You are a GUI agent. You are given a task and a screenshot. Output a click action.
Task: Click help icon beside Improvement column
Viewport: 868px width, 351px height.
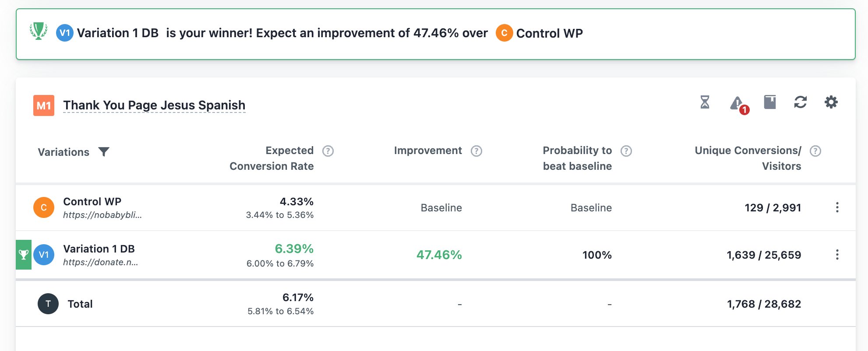476,151
